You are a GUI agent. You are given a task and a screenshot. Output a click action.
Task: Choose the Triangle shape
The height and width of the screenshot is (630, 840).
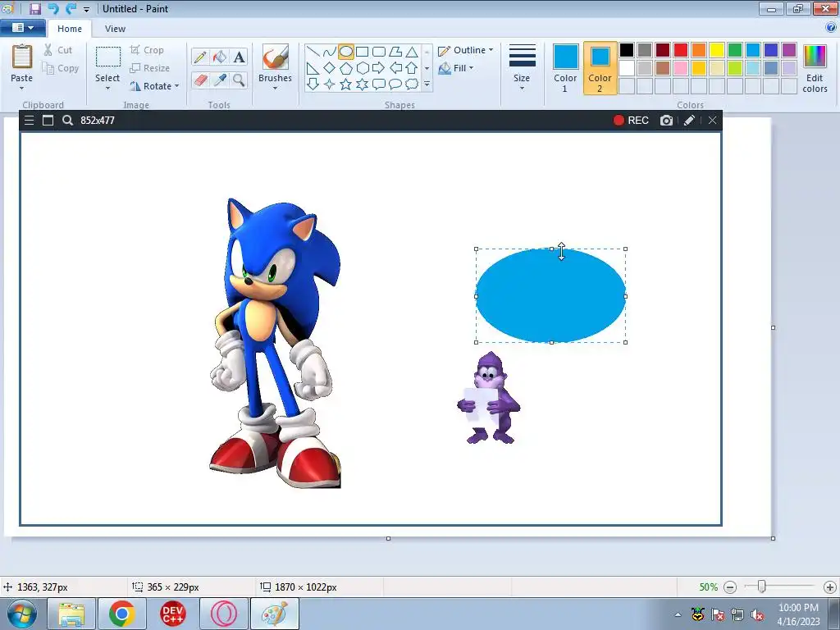click(x=412, y=52)
